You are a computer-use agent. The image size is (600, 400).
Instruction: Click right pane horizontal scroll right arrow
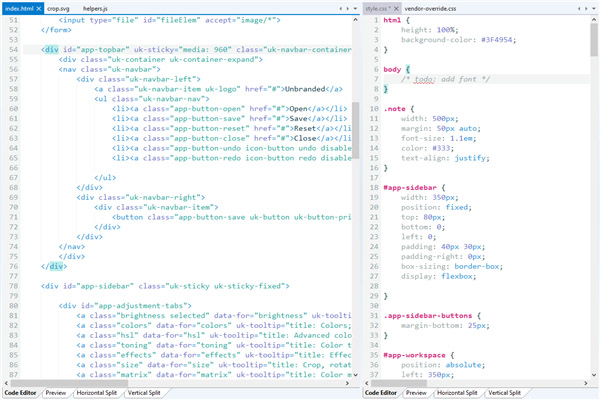[x=586, y=383]
